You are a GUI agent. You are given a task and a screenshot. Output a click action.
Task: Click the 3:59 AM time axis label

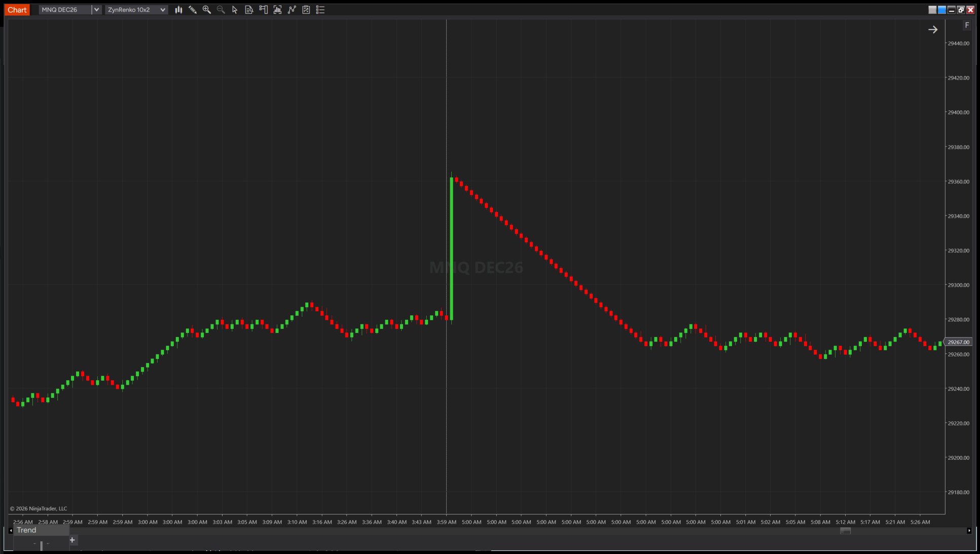[447, 522]
